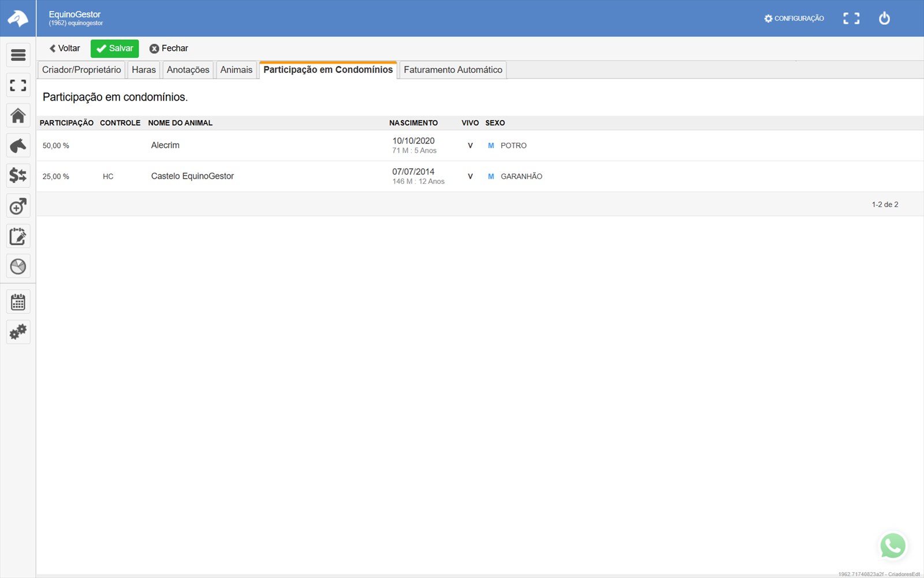Open the gears settings sidebar icon
Screen dimensions: 924x578
tap(18, 332)
